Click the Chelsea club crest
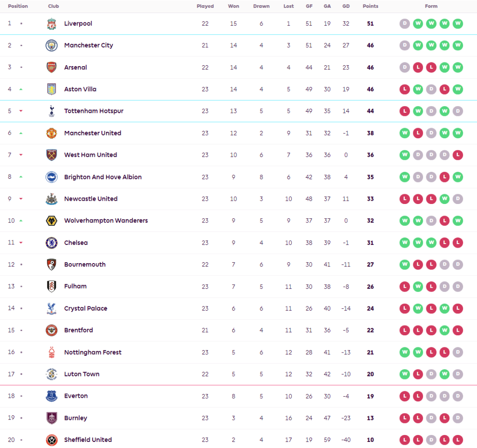 [x=51, y=243]
